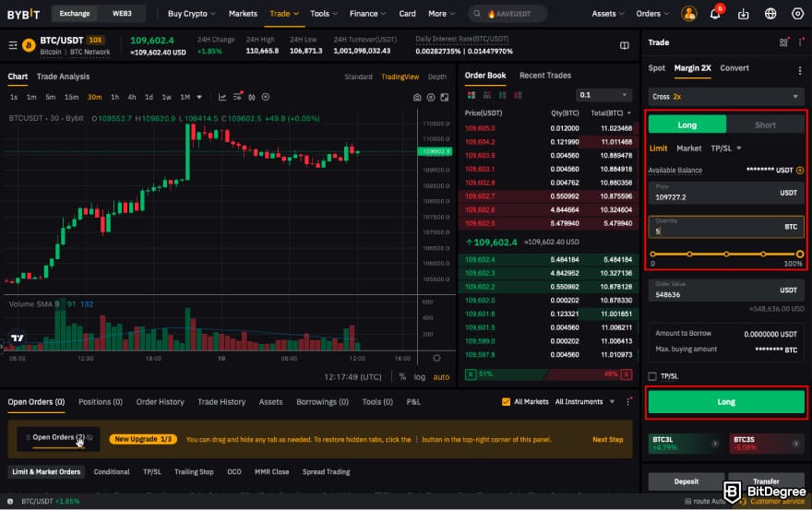Open the BTC3S leveraged token arrow

click(795, 444)
